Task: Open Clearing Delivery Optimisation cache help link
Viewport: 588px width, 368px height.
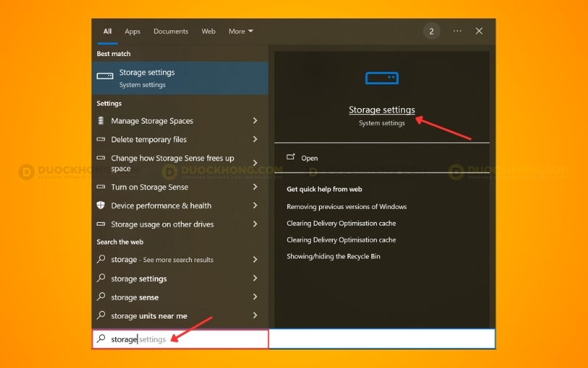Action: click(341, 223)
